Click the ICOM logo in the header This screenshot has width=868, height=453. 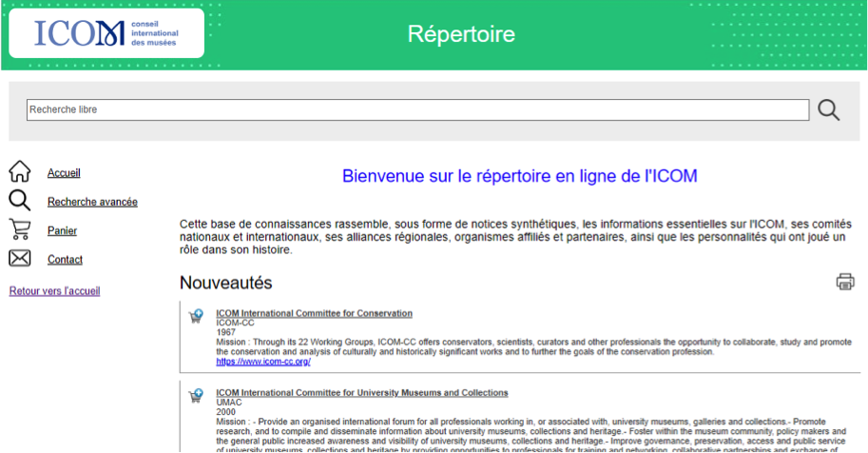pos(106,33)
